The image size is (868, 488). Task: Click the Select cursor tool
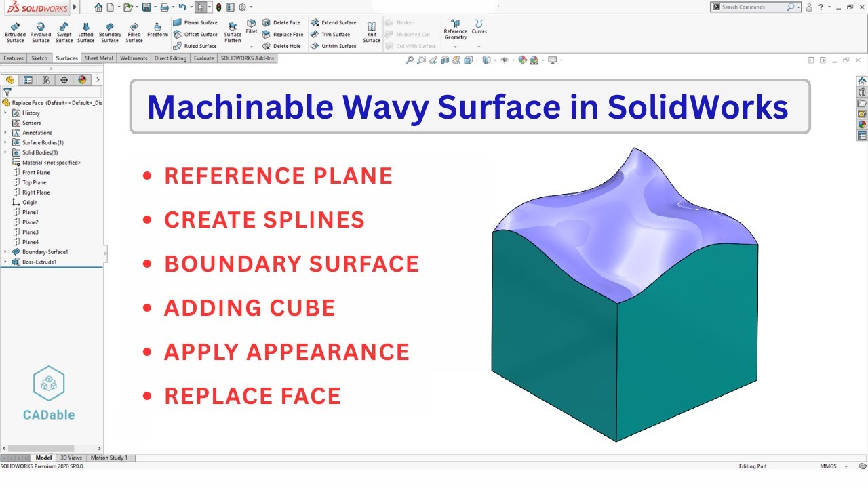(200, 7)
